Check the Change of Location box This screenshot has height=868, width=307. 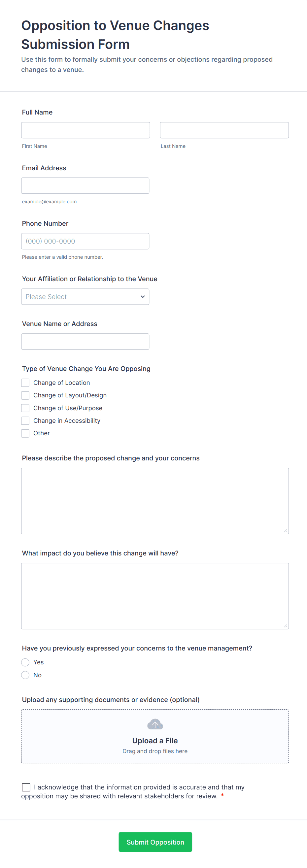click(25, 383)
